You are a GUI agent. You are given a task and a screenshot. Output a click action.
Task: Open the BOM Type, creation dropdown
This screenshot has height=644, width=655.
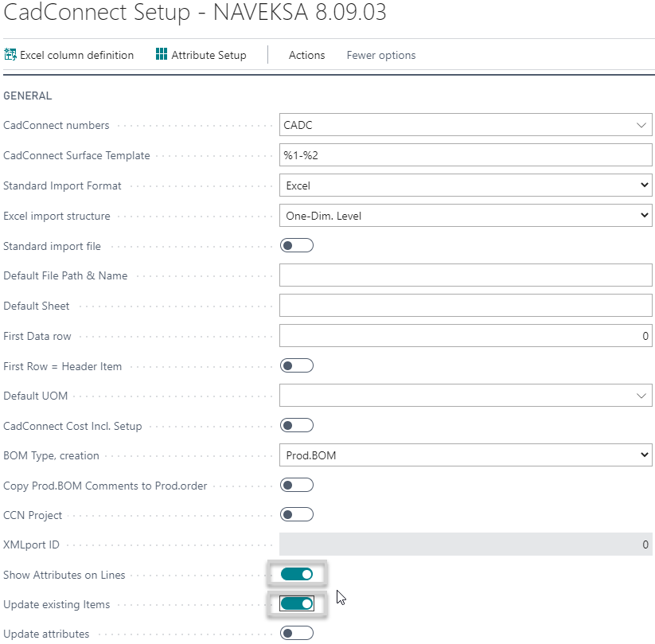(644, 455)
